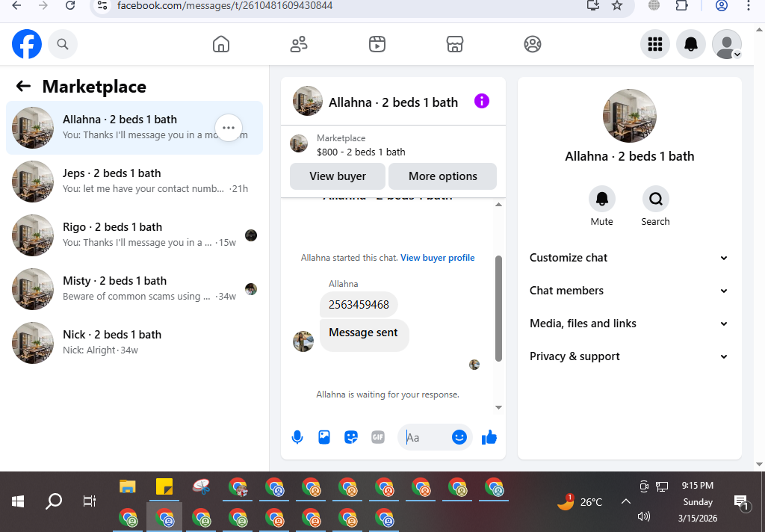This screenshot has width=765, height=532.
Task: Go to Home feed icon
Action: pos(221,44)
